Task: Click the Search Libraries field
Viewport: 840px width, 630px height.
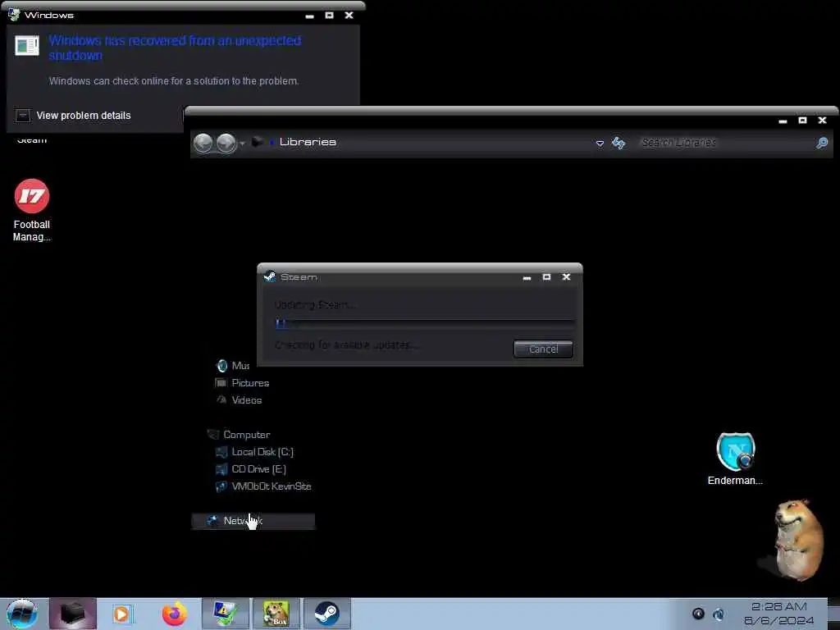Action: (726, 143)
